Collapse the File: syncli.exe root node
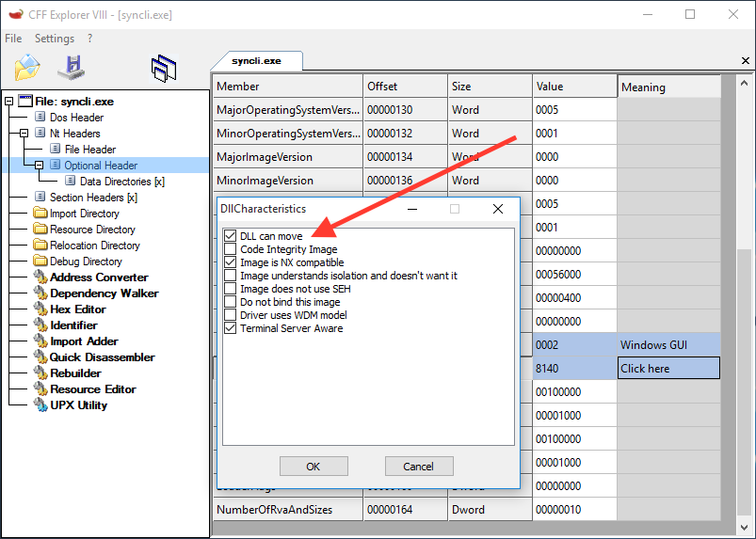 tap(8, 102)
